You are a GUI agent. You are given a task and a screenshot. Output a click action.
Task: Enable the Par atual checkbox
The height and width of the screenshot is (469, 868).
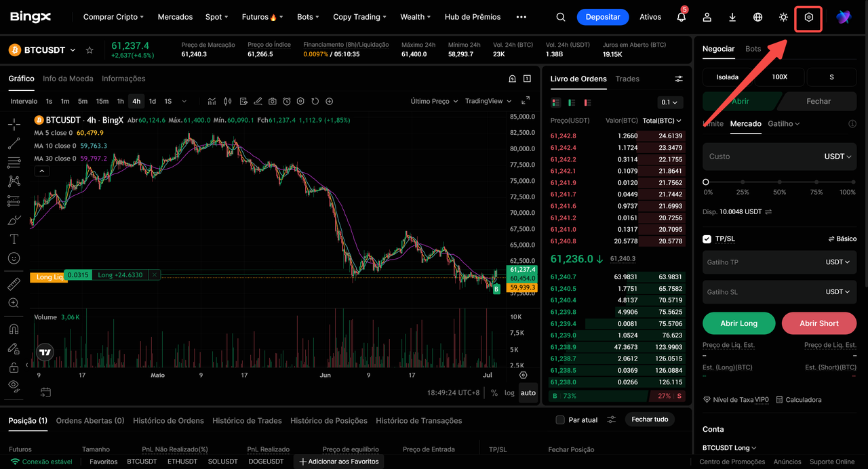[560, 420]
